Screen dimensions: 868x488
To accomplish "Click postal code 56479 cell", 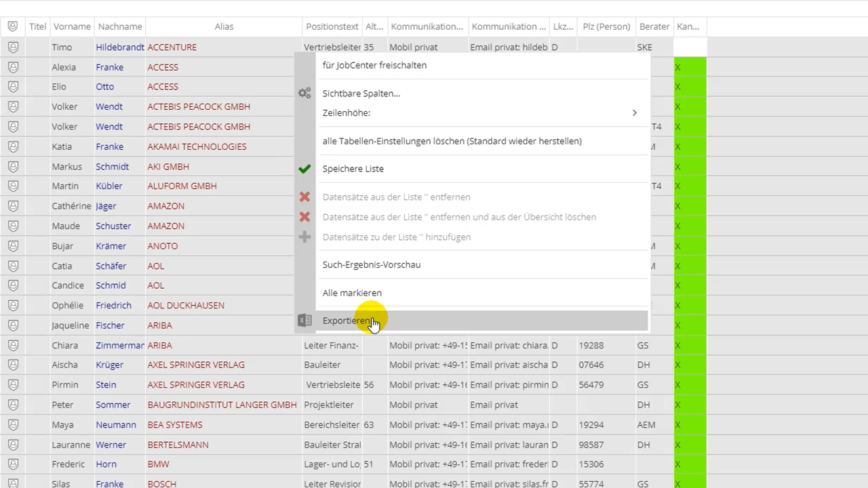I will (606, 384).
